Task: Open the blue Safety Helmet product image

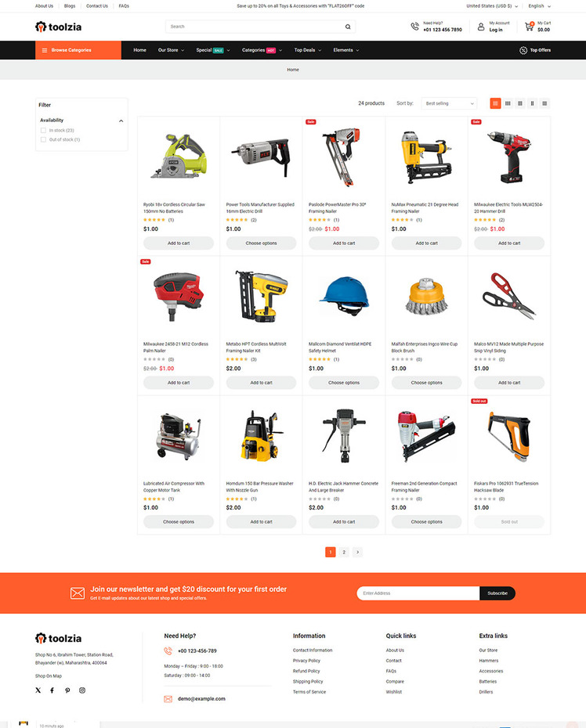Action: point(344,296)
